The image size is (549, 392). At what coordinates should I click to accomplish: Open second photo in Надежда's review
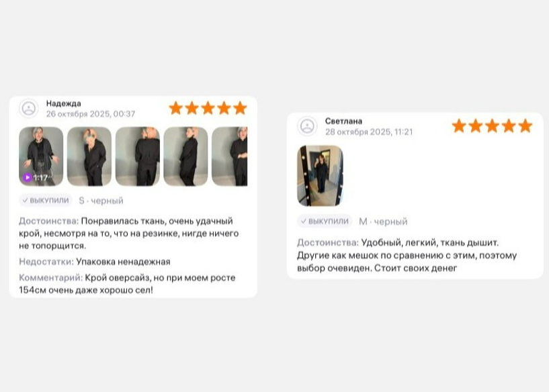coord(89,156)
